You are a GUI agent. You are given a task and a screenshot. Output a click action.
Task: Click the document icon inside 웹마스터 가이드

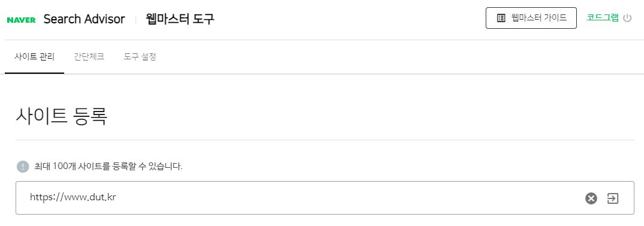point(501,17)
